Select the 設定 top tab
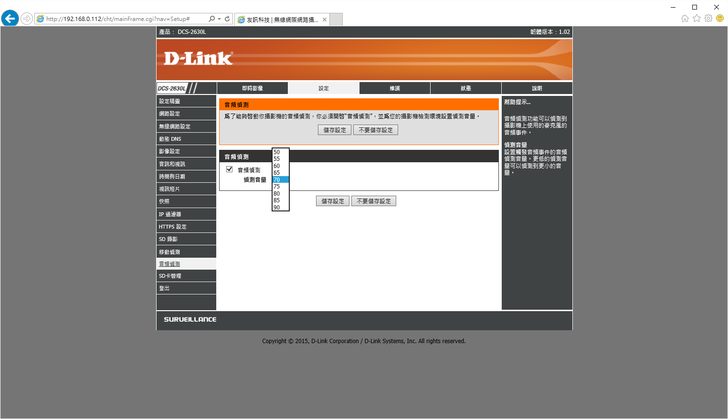The height and width of the screenshot is (419, 728). point(324,88)
